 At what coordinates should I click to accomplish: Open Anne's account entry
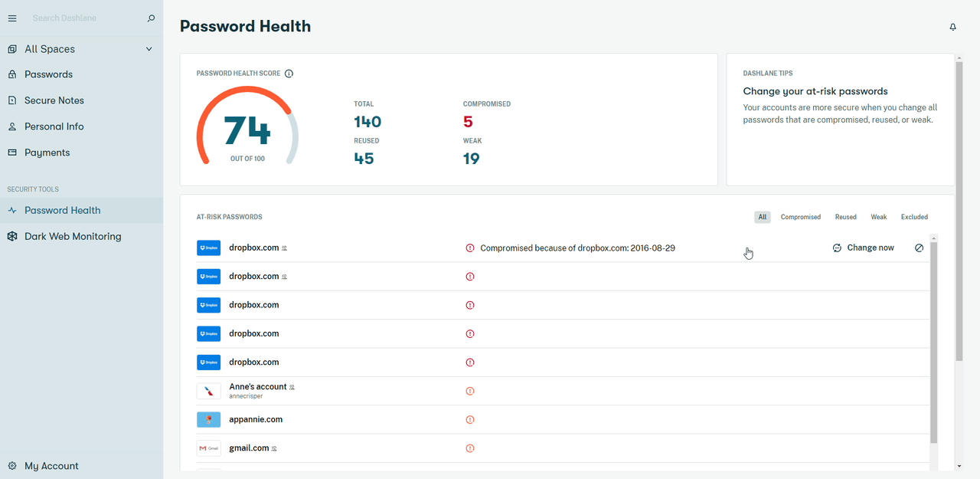tap(257, 387)
